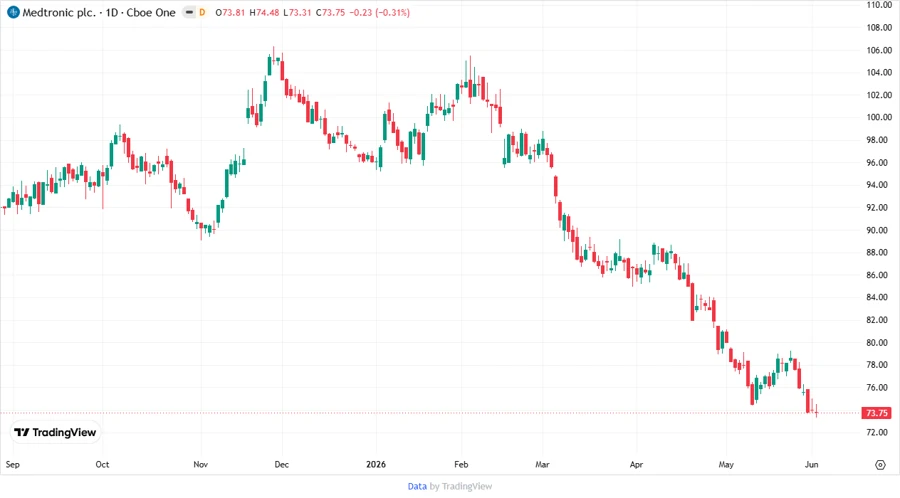Open the Data link below the chart
Screen dimensions: 900x498
(x=417, y=487)
